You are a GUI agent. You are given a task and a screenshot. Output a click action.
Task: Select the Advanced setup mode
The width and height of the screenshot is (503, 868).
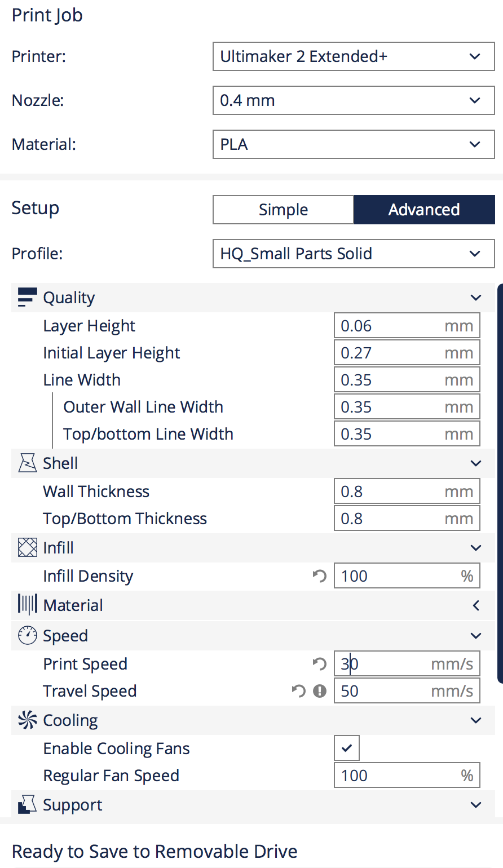(424, 210)
